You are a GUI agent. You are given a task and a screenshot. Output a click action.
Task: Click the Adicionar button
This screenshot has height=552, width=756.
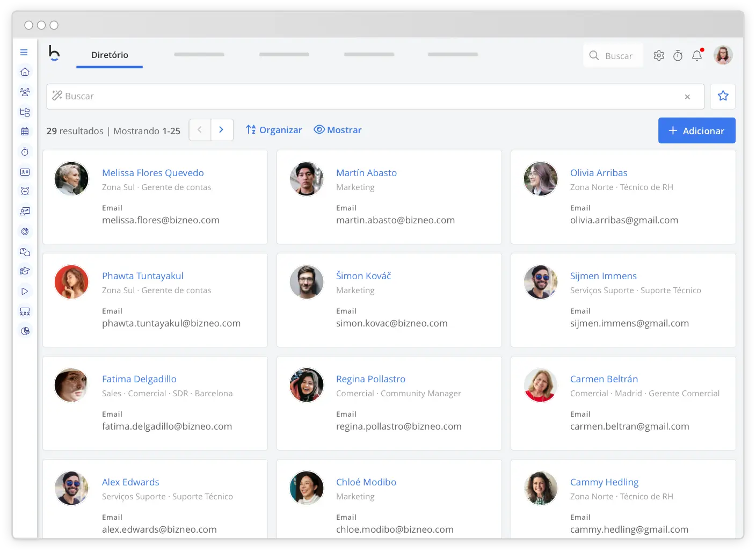(x=696, y=130)
